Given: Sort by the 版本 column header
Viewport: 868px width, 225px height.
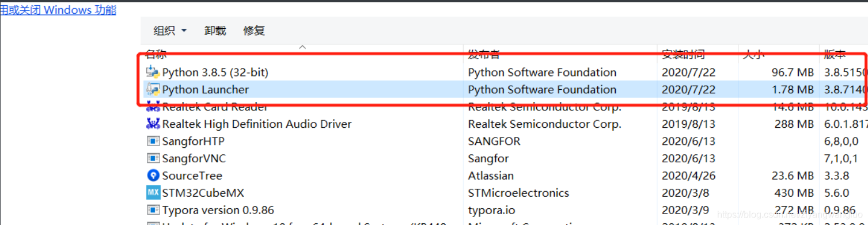Looking at the screenshot, I should 835,55.
